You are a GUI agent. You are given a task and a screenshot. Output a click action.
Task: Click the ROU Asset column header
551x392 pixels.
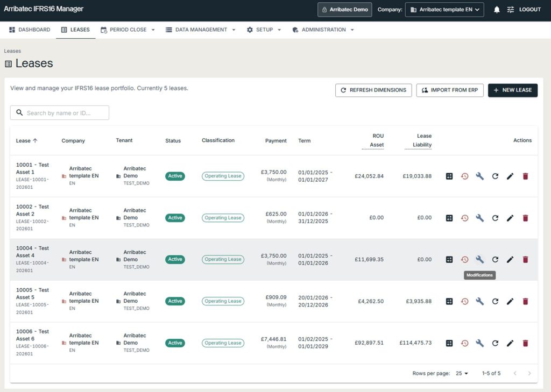pyautogui.click(x=373, y=140)
